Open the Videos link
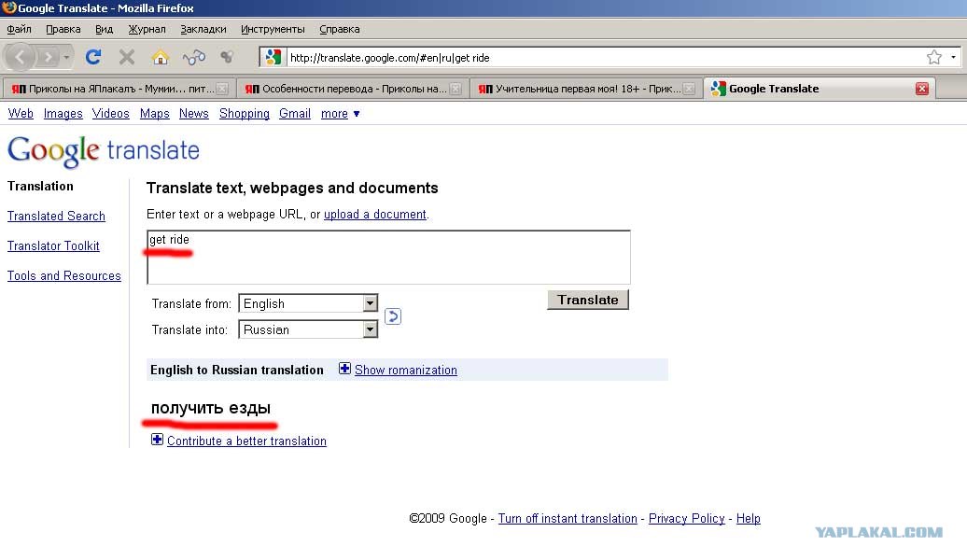967x560 pixels. [x=110, y=114]
